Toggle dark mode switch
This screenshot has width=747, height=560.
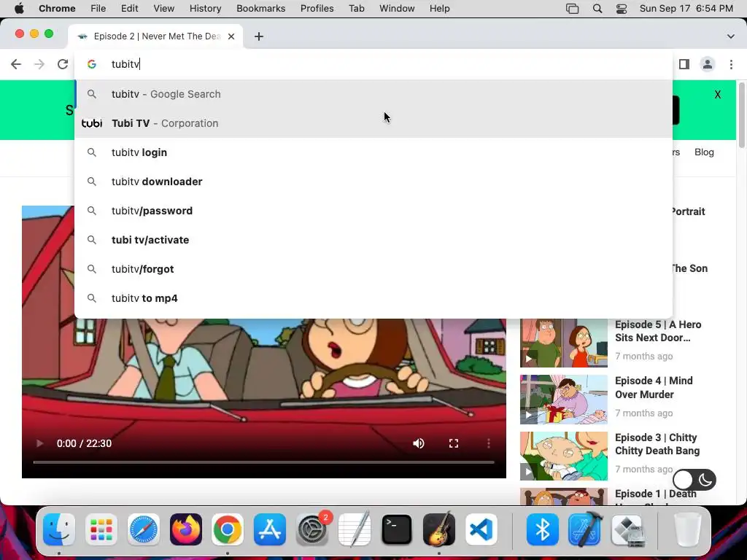[694, 480]
